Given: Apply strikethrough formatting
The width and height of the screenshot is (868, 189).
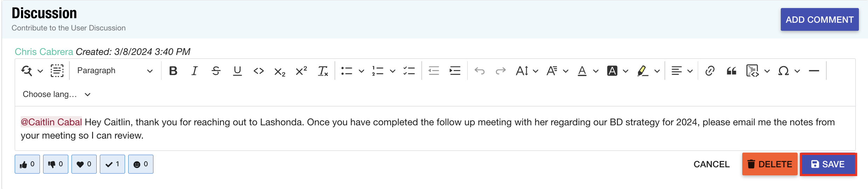Looking at the screenshot, I should click(x=216, y=71).
